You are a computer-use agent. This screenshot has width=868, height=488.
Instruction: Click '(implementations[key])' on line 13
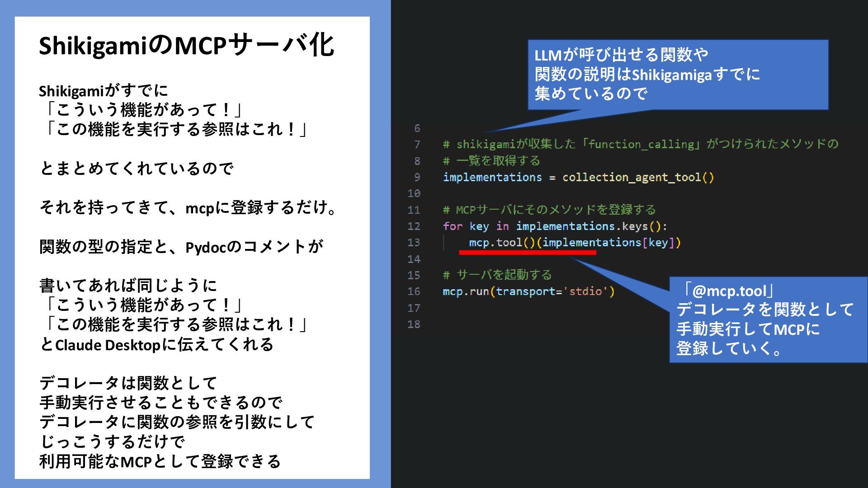click(x=609, y=243)
